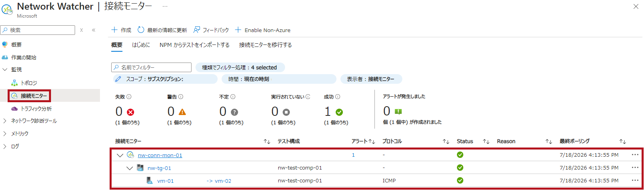Click the gray indeterminate question icon
The image size is (644, 190).
234,112
